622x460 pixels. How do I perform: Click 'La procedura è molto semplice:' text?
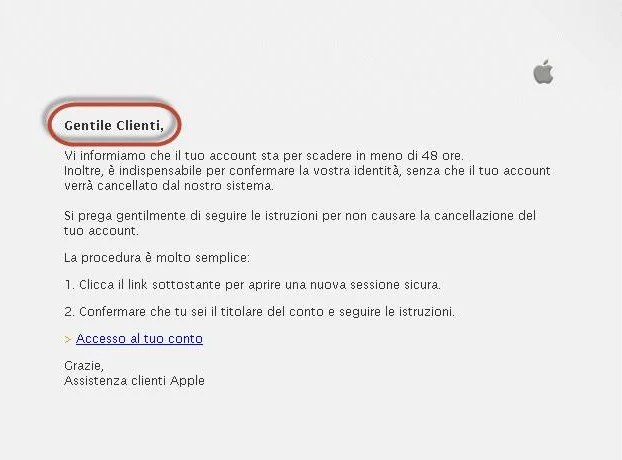pyautogui.click(x=157, y=258)
